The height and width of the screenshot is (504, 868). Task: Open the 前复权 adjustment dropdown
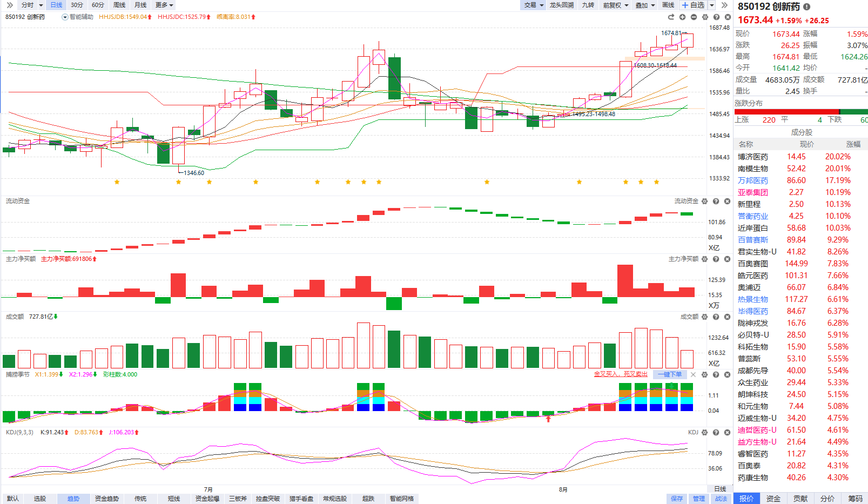(616, 5)
